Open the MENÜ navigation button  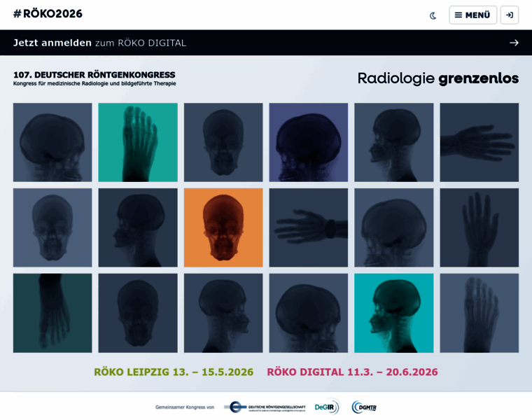472,15
